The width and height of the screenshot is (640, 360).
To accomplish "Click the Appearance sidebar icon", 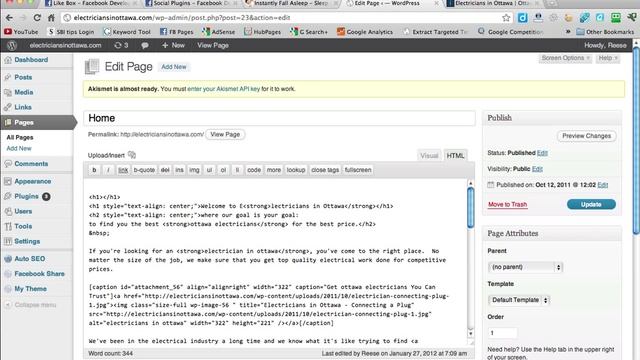I will pyautogui.click(x=8, y=181).
